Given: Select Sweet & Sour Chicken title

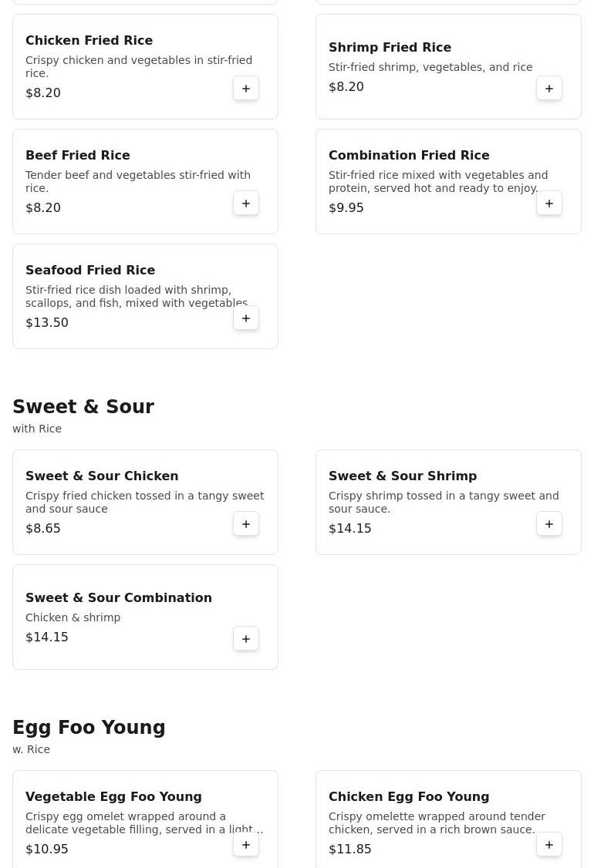Looking at the screenshot, I should [x=102, y=476].
